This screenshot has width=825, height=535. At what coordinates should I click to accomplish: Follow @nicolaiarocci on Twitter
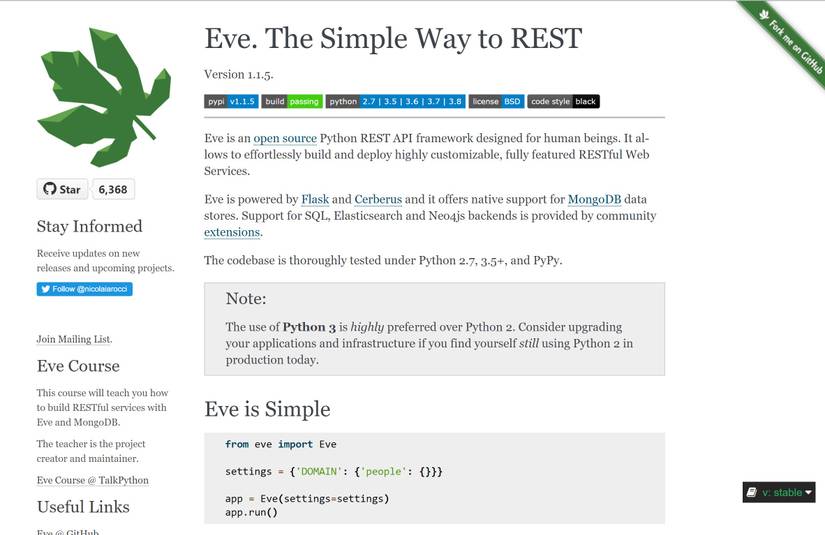[x=85, y=289]
